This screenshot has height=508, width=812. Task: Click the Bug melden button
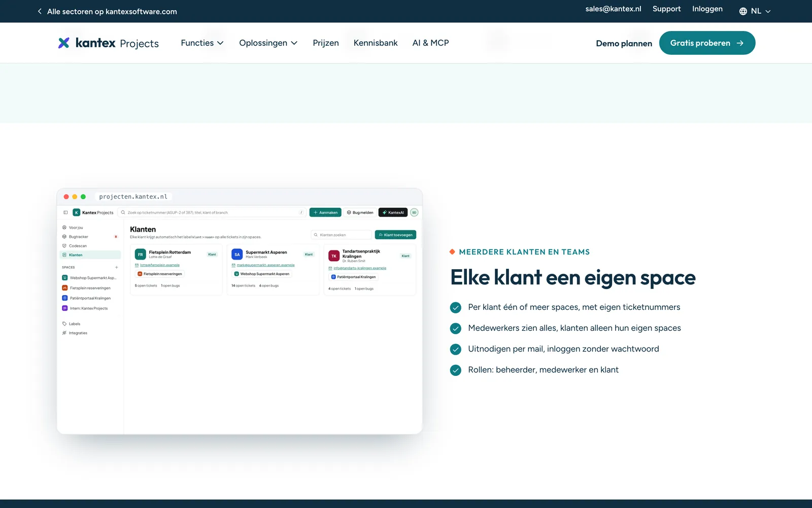(360, 212)
